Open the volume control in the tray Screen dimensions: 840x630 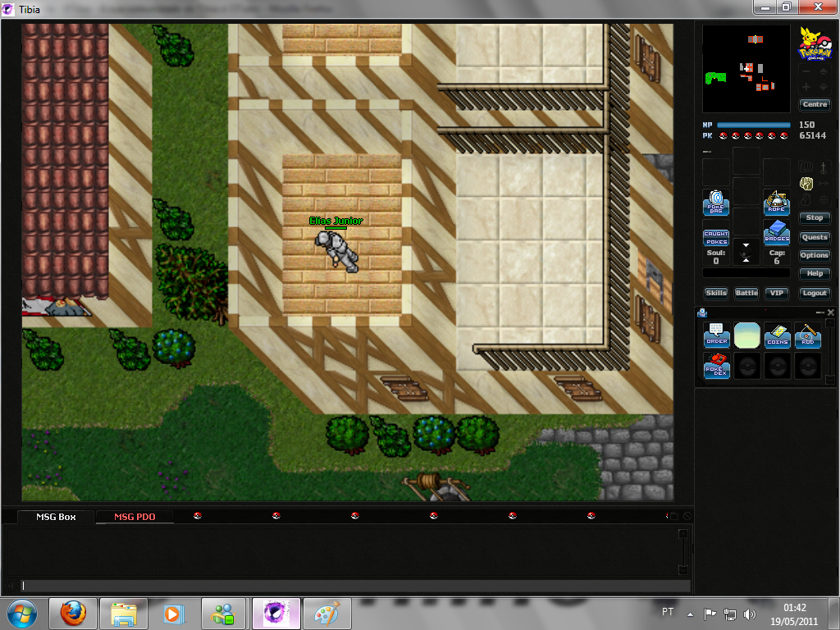[750, 614]
